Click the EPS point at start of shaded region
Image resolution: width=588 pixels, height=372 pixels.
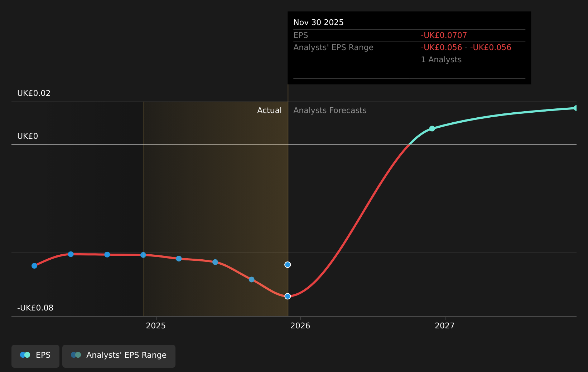point(143,255)
